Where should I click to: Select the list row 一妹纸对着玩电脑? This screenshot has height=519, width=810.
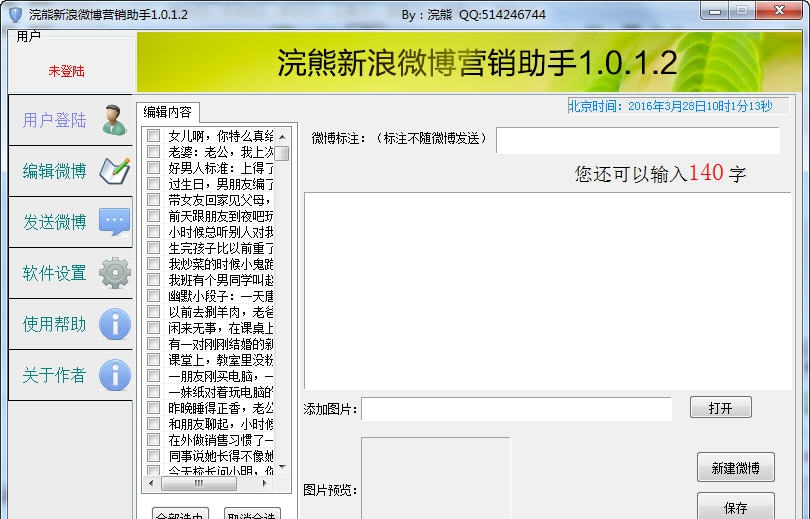pyautogui.click(x=221, y=391)
